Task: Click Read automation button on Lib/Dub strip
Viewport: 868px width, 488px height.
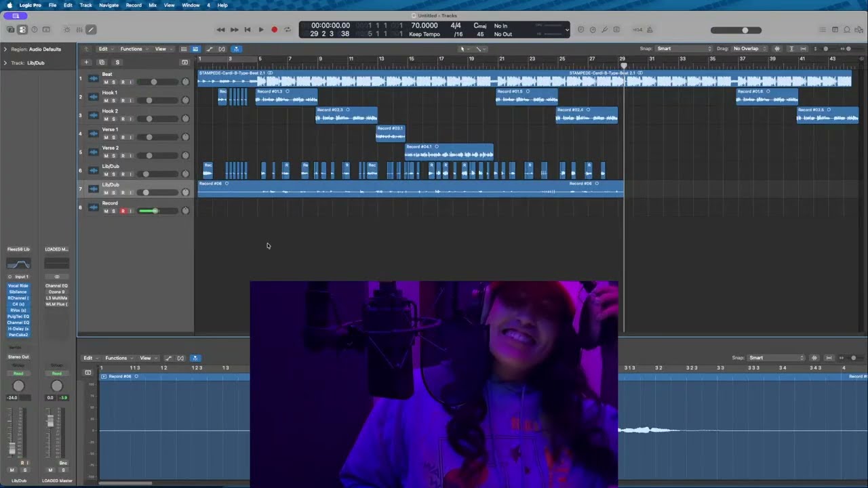Action: pos(18,373)
